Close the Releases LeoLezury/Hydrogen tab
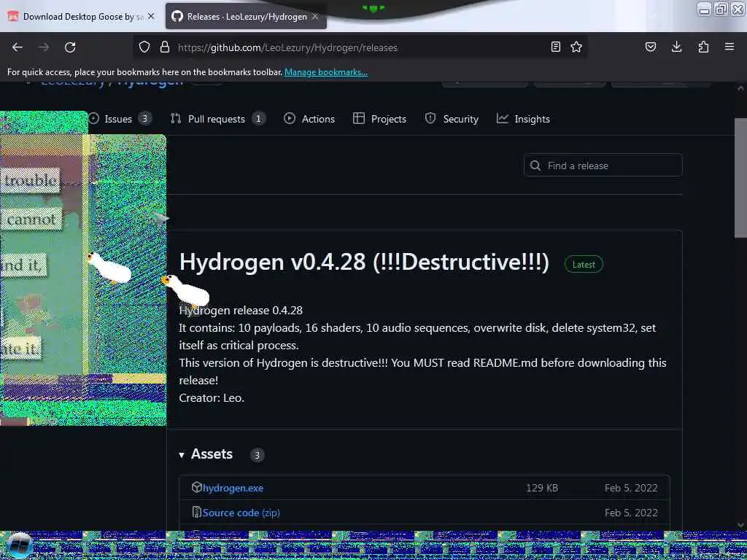747x560 pixels. 315,16
